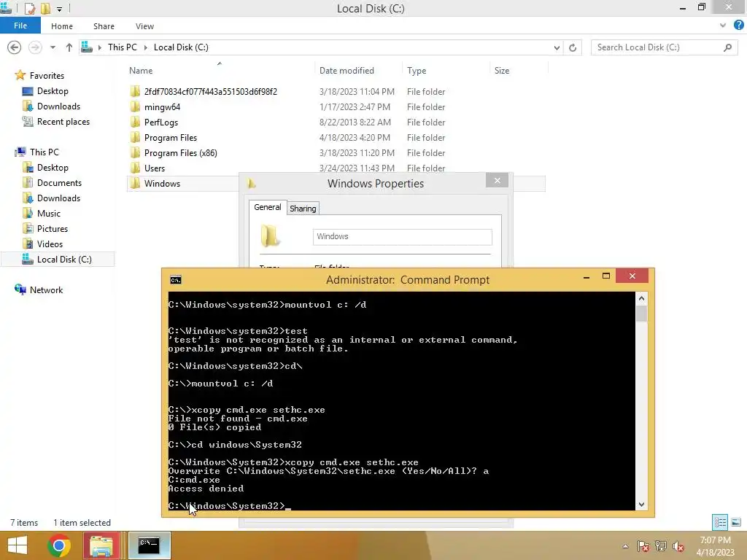The height and width of the screenshot is (560, 747).
Task: Open Customize Quick Access Toolbar dropdown
Action: 60,9
